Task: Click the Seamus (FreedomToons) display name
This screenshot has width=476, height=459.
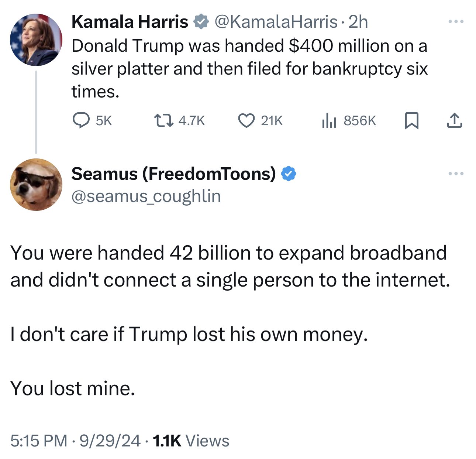Action: pos(173,174)
